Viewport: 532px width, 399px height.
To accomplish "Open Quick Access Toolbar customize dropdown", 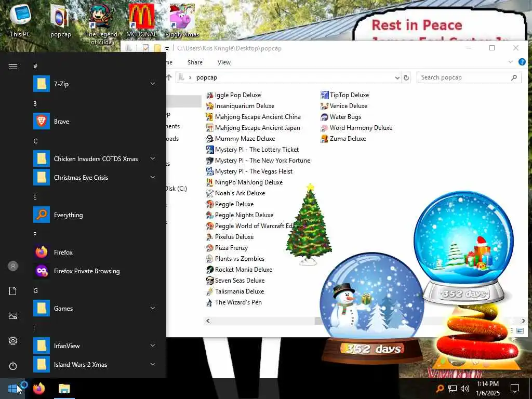I will click(x=167, y=48).
